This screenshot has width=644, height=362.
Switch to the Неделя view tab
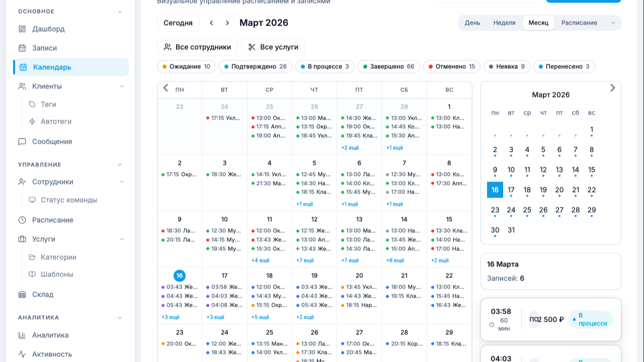click(x=504, y=23)
